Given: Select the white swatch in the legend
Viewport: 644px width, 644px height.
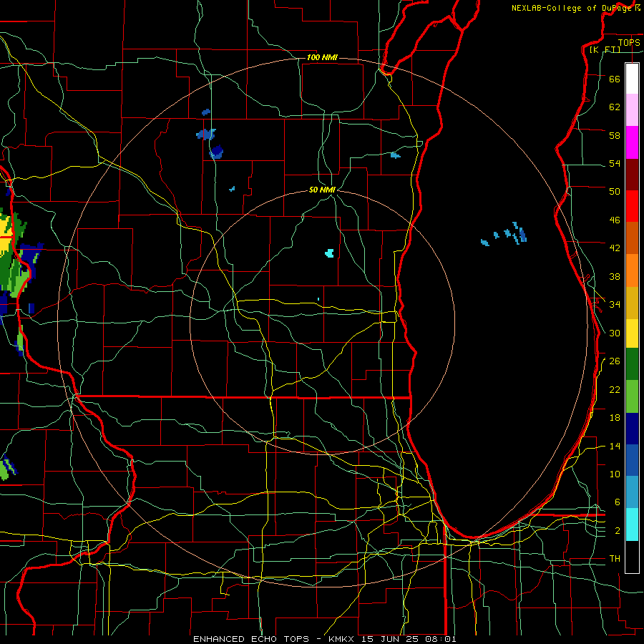Looking at the screenshot, I should click(632, 79).
